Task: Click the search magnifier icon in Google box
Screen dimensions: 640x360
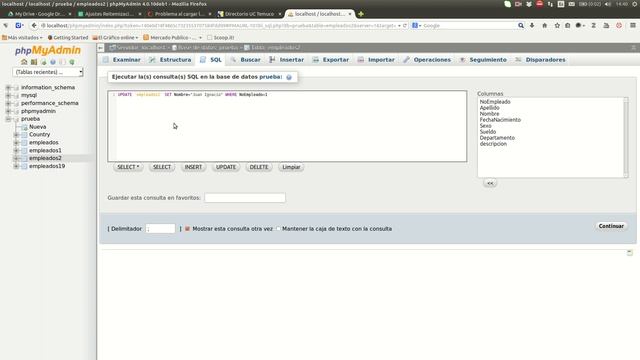Action: tap(521, 25)
